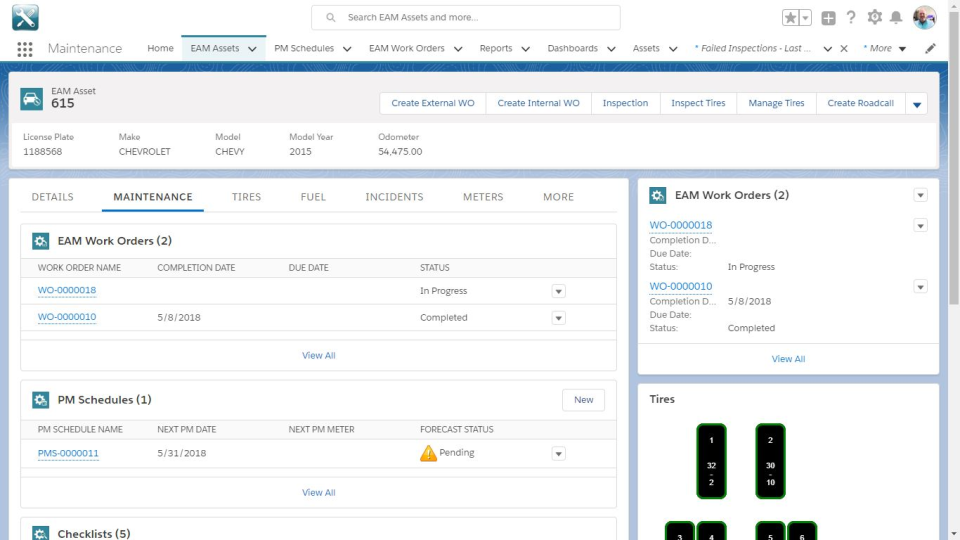Select tire 4 in Tires diagram

(711, 531)
